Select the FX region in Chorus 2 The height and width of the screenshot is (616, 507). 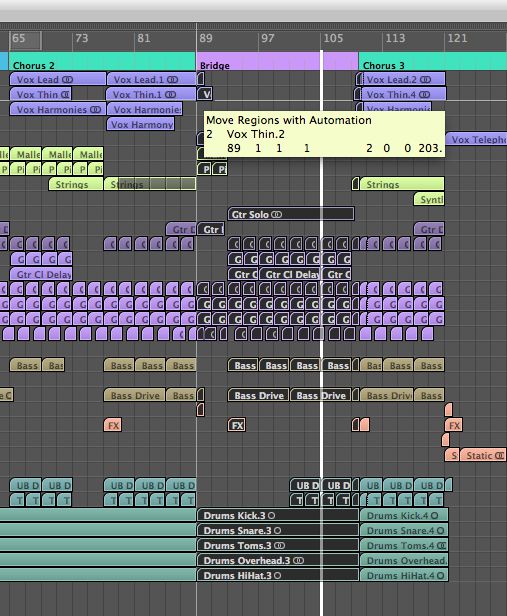click(113, 425)
